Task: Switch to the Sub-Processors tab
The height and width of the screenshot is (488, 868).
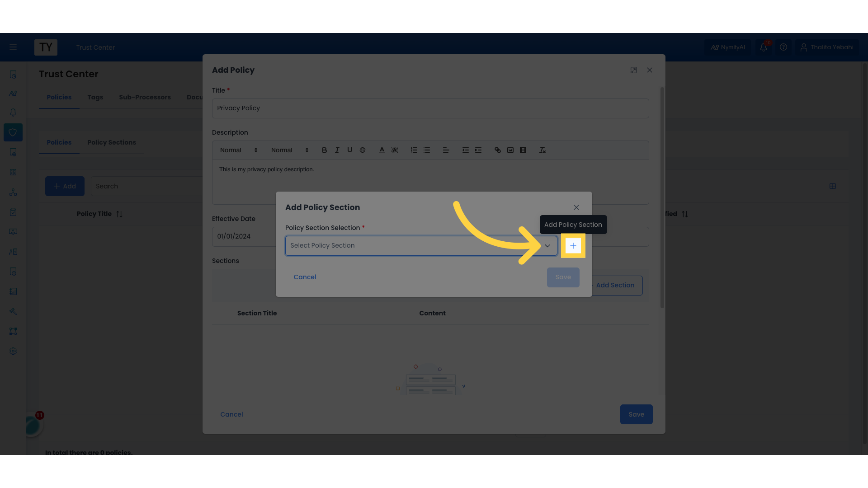Action: click(x=145, y=97)
